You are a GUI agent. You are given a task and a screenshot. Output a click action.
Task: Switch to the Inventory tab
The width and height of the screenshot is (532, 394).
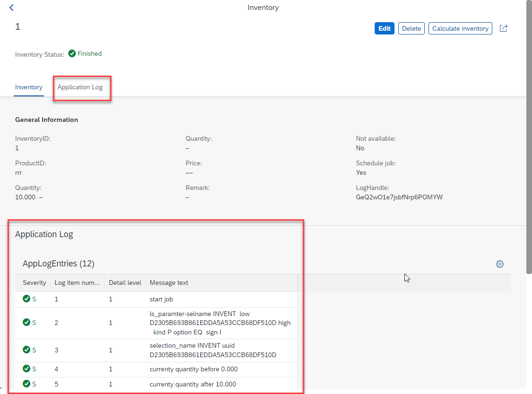[29, 87]
